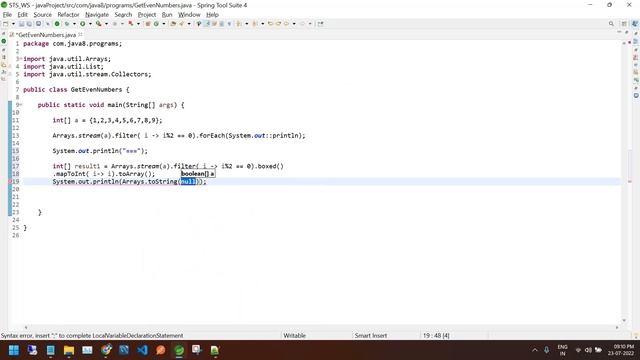Show hidden tray icons chevron

(x=535, y=350)
